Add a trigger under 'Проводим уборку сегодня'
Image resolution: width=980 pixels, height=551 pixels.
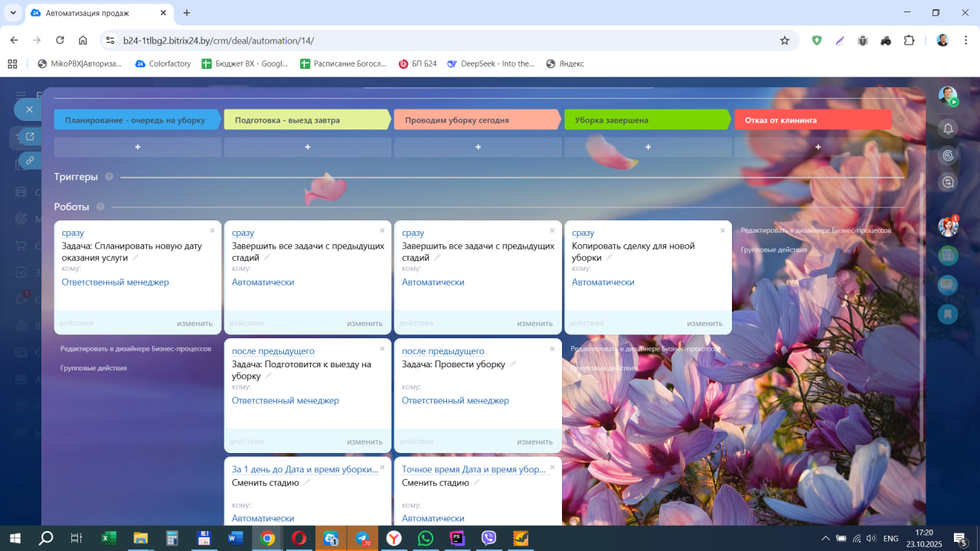478,147
